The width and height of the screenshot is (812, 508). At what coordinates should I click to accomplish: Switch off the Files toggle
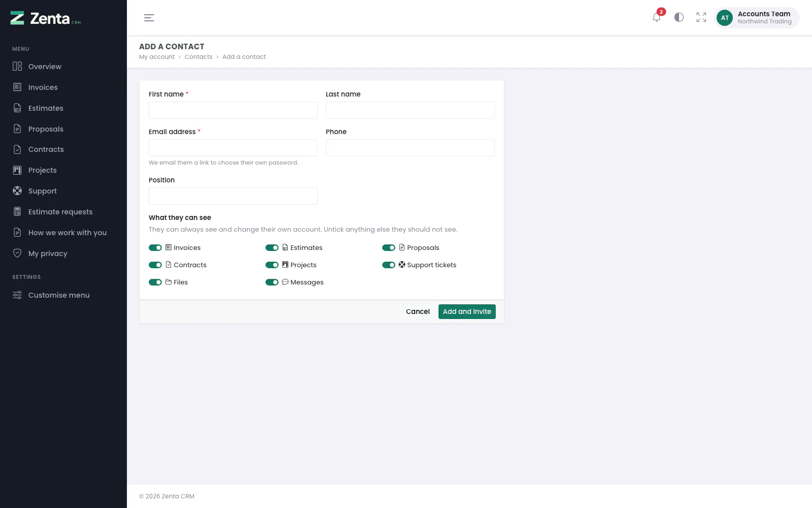coord(155,282)
